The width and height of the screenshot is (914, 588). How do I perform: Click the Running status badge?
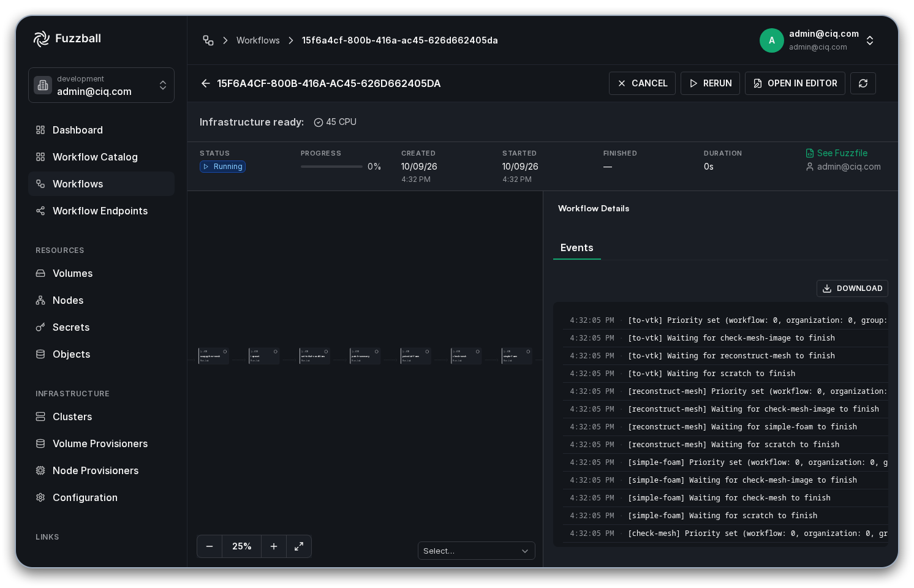[222, 167]
